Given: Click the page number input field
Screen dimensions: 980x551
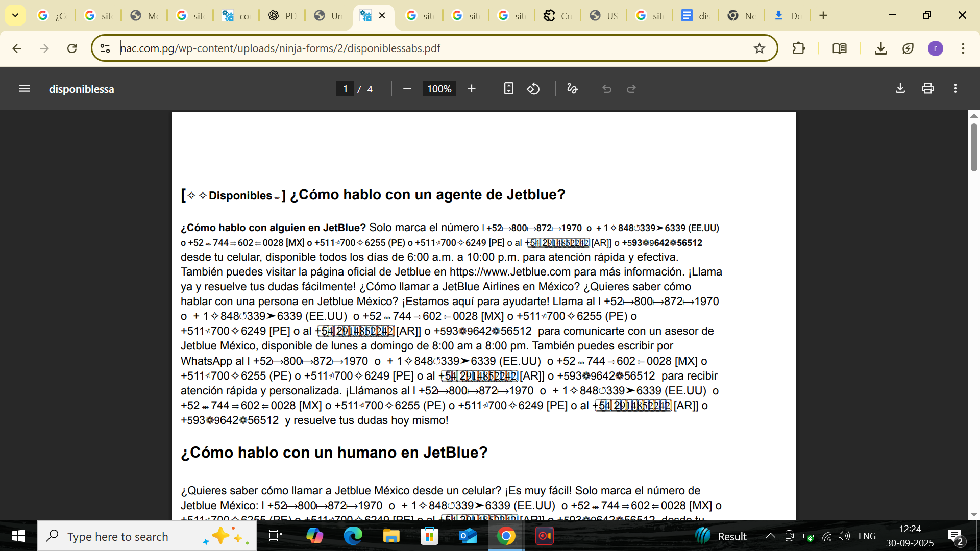Looking at the screenshot, I should pos(346,88).
